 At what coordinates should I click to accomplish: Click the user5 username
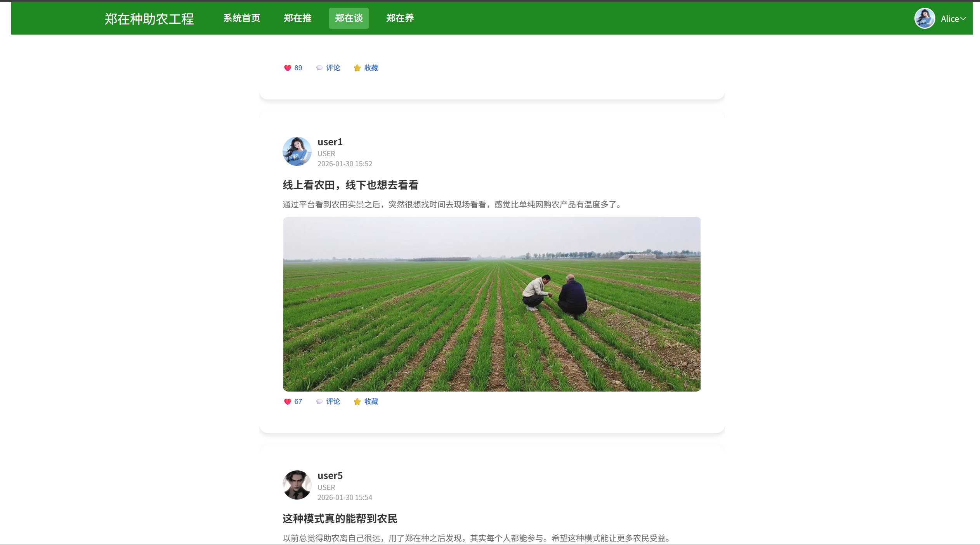tap(330, 476)
